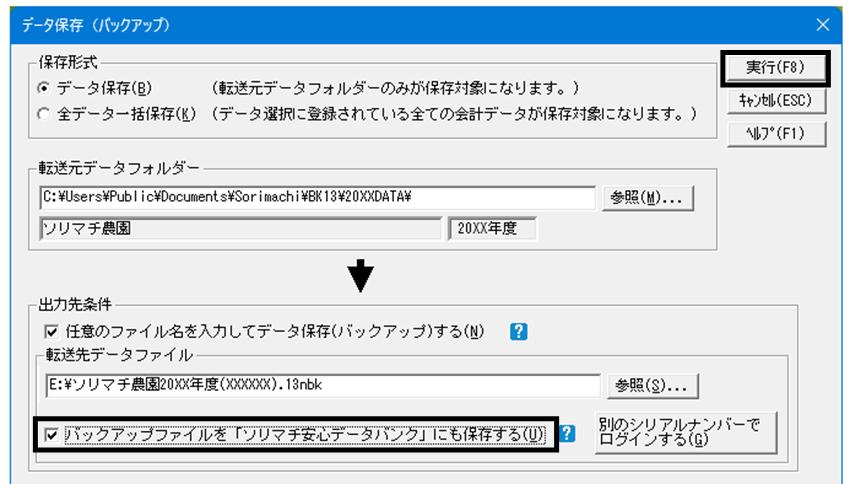This screenshot has width=850, height=484.
Task: Open help via ﾍﾙﾌﾟ(F1) button
Action: tap(776, 134)
